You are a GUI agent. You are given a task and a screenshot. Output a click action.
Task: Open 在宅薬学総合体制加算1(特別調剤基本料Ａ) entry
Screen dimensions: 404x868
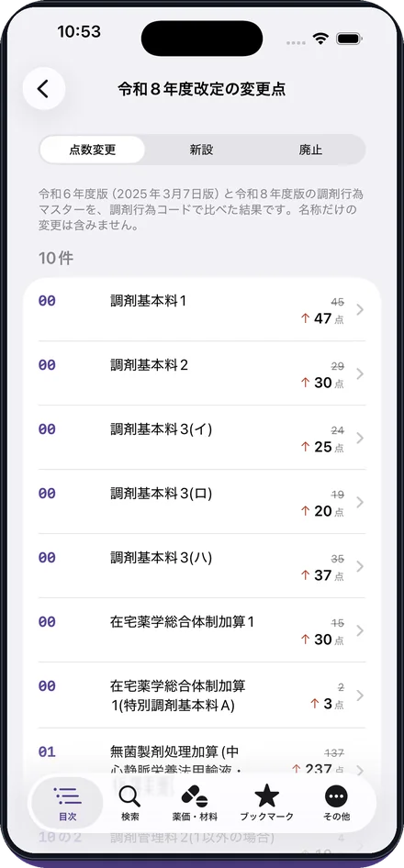(202, 695)
